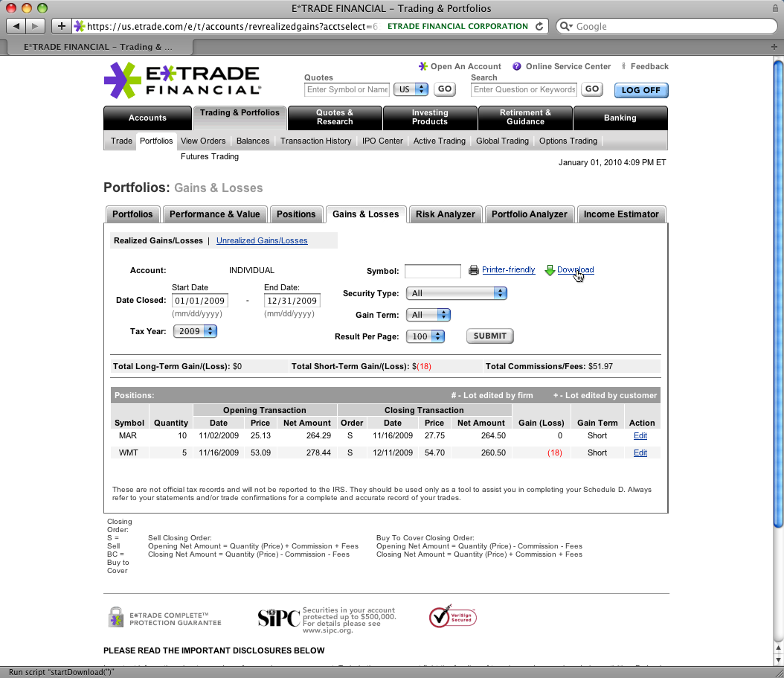
Task: Click the Download link
Action: click(x=576, y=269)
